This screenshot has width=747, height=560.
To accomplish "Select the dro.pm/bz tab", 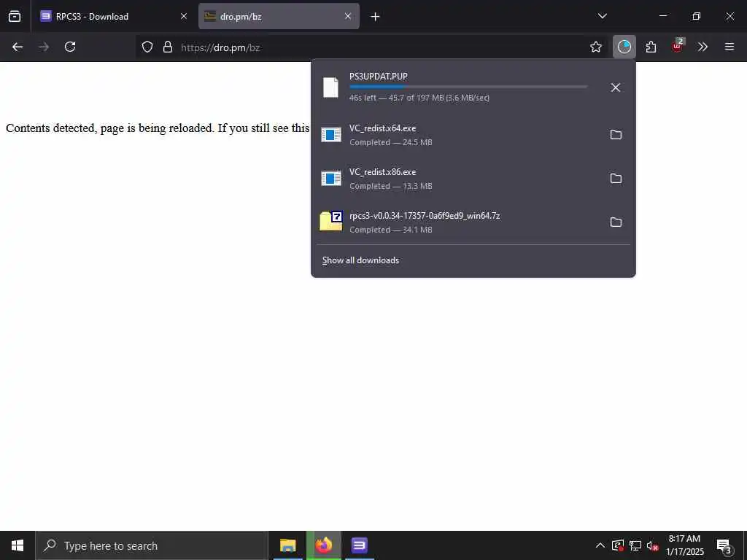I will [x=279, y=16].
